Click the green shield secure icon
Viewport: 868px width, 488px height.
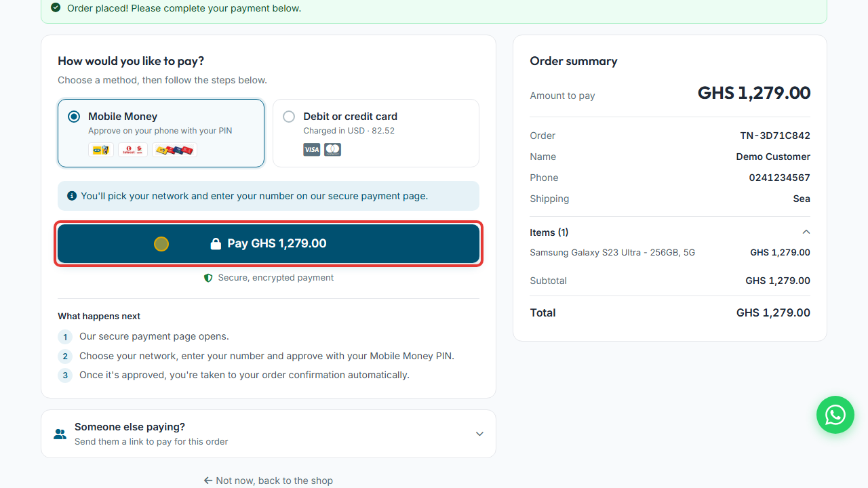(x=208, y=278)
